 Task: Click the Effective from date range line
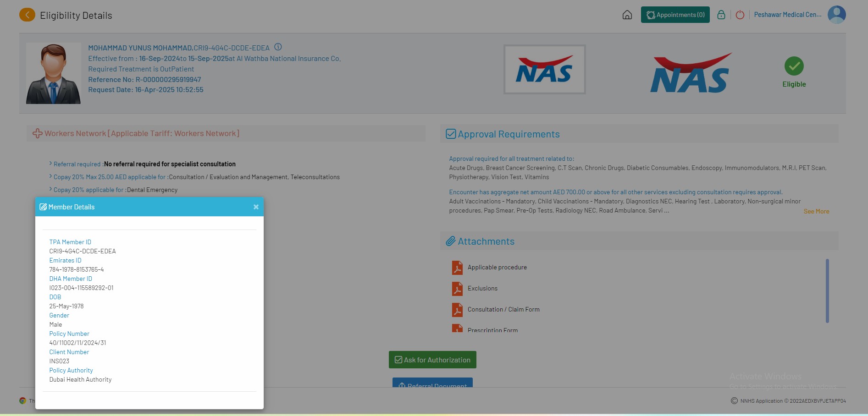tap(215, 58)
